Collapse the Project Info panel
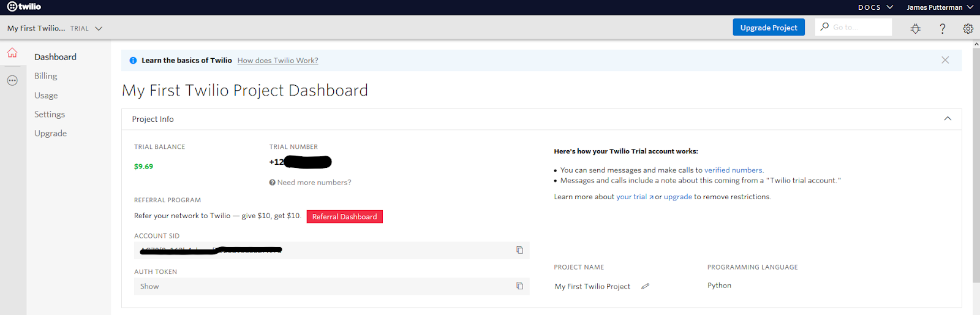980x315 pixels. click(948, 119)
